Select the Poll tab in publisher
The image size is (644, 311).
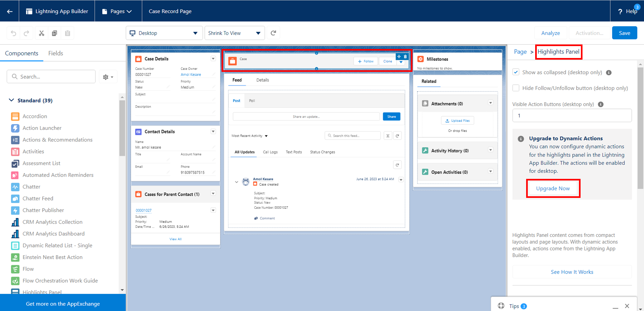pos(252,101)
